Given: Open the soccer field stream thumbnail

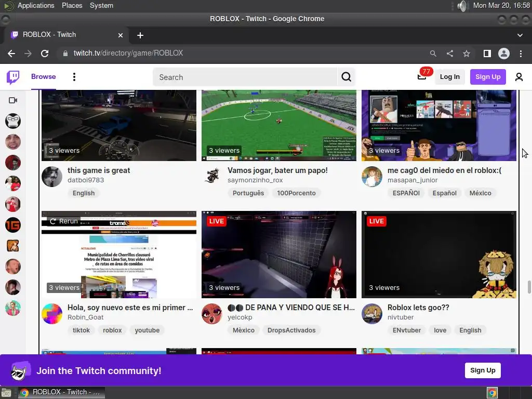Looking at the screenshot, I should [x=279, y=126].
